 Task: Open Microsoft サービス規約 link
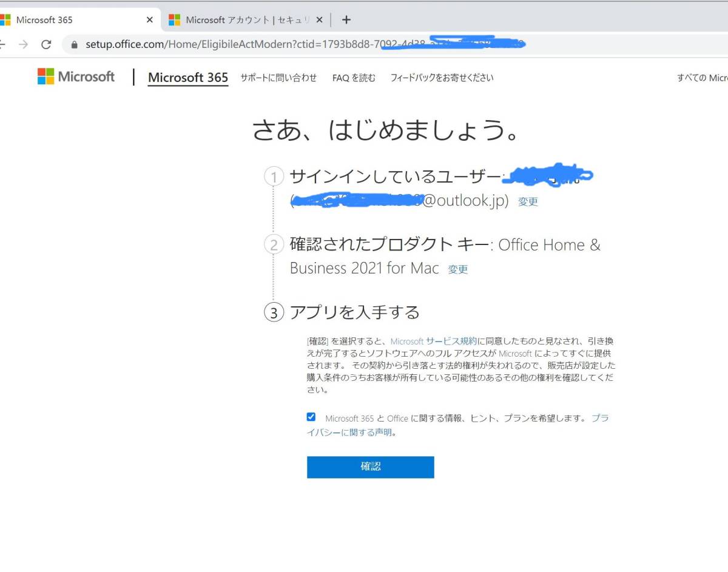pos(434,342)
